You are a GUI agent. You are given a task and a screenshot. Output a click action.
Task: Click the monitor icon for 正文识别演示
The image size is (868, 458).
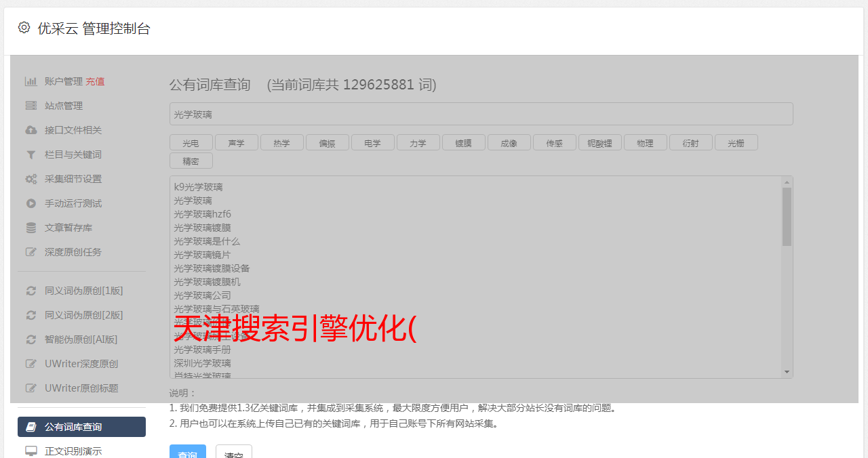[x=31, y=451]
